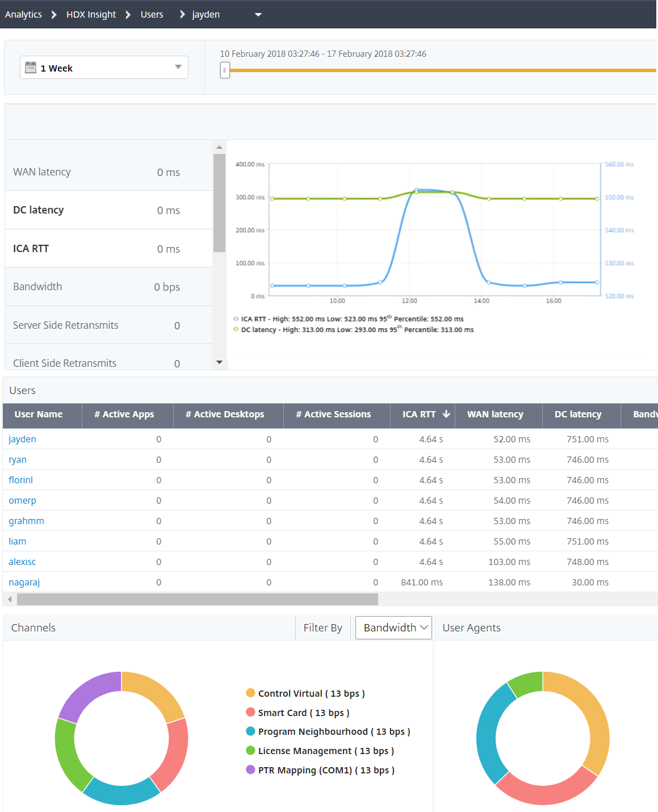658x812 pixels.
Task: Go to Users in the breadcrumb
Action: 152,14
